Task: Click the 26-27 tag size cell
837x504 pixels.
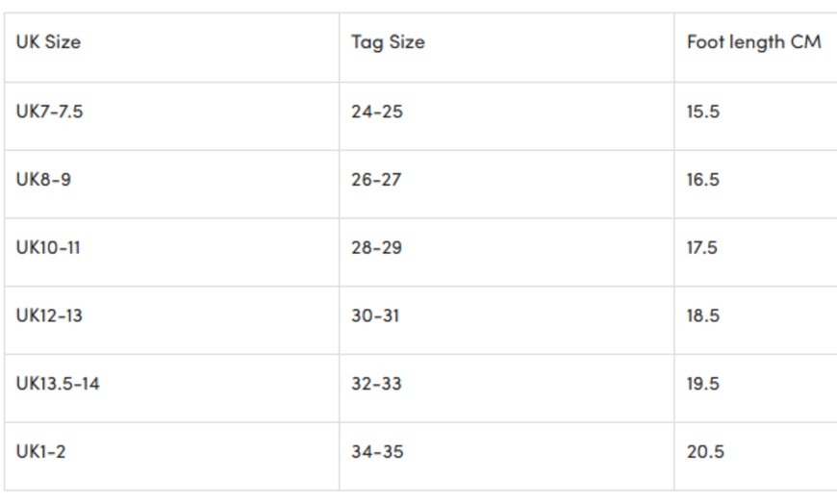Action: pyautogui.click(x=377, y=180)
